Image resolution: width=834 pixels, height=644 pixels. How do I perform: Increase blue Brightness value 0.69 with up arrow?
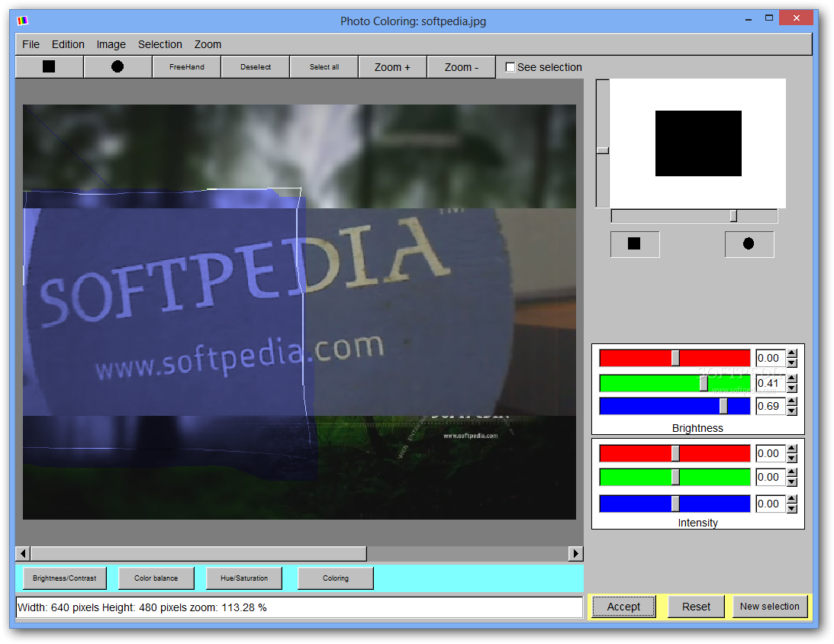pos(792,401)
